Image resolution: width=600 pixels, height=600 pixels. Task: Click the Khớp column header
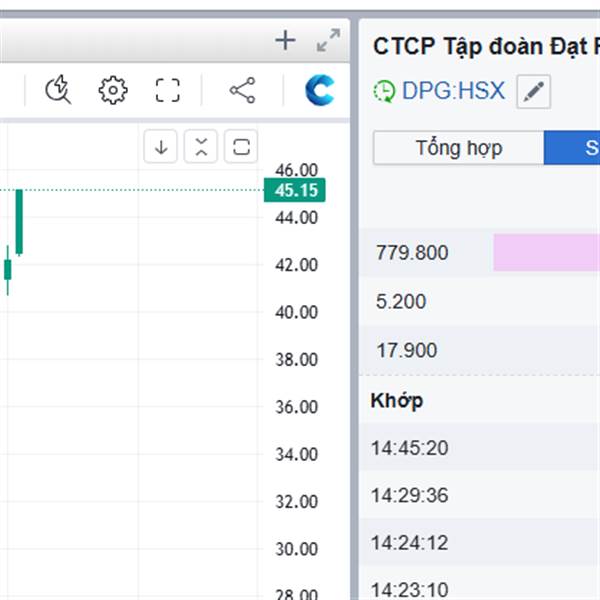point(397,401)
